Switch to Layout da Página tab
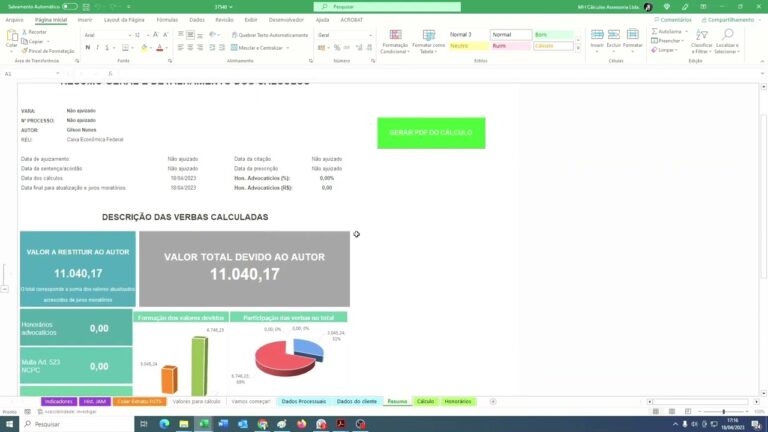 point(124,20)
